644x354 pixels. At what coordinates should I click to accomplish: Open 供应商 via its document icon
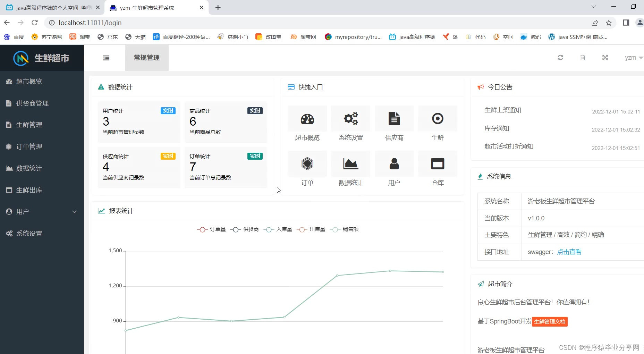[x=394, y=118]
